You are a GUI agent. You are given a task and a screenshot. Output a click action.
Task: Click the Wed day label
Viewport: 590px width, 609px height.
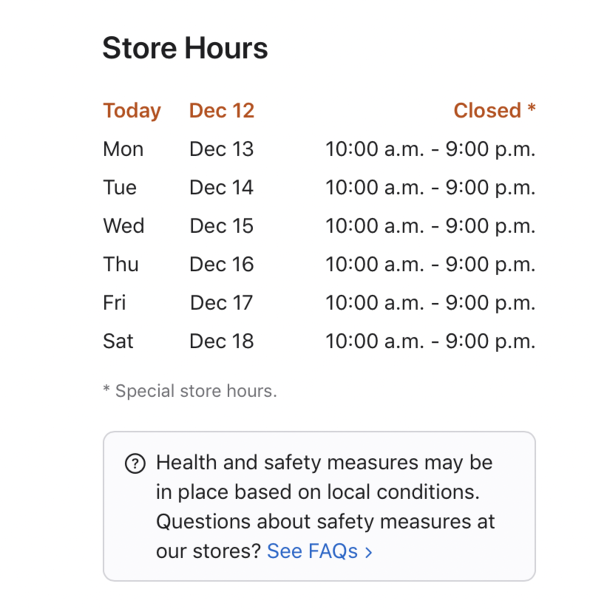tap(124, 226)
